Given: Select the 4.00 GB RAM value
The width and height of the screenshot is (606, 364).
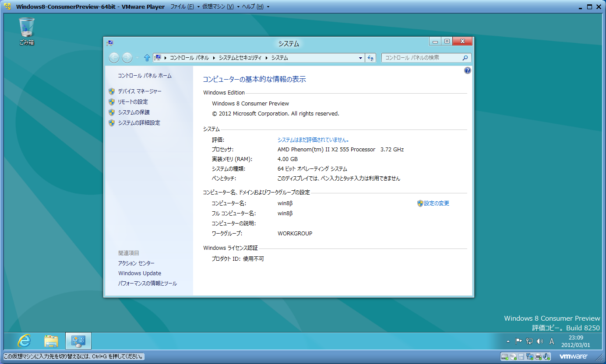Looking at the screenshot, I should (x=288, y=159).
